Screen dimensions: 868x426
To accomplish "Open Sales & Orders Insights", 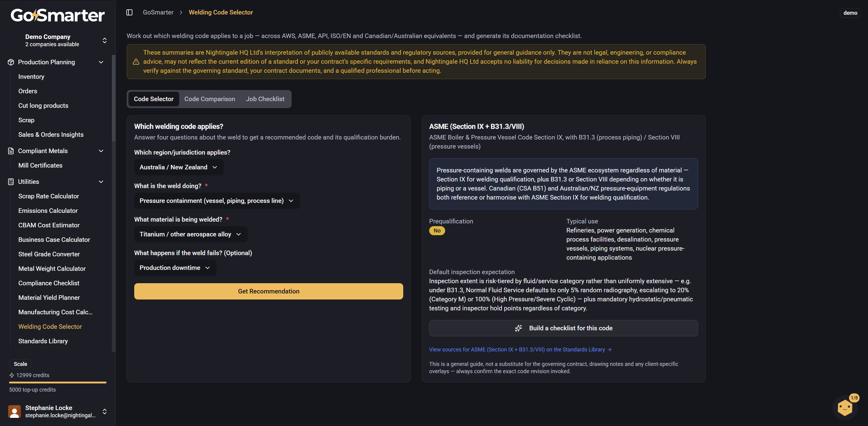I will coord(51,135).
